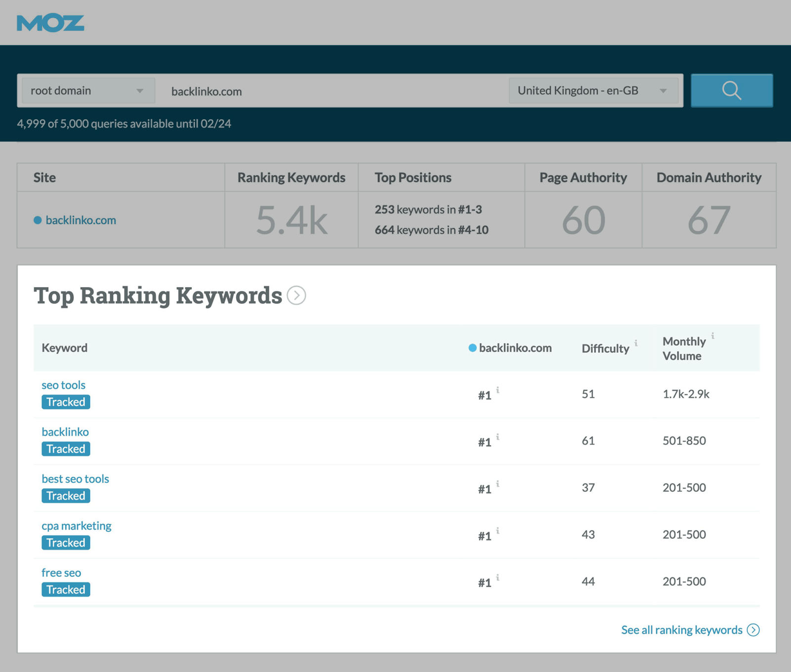Viewport: 791px width, 672px height.
Task: Click the queries available until 02/24 text
Action: pos(124,124)
